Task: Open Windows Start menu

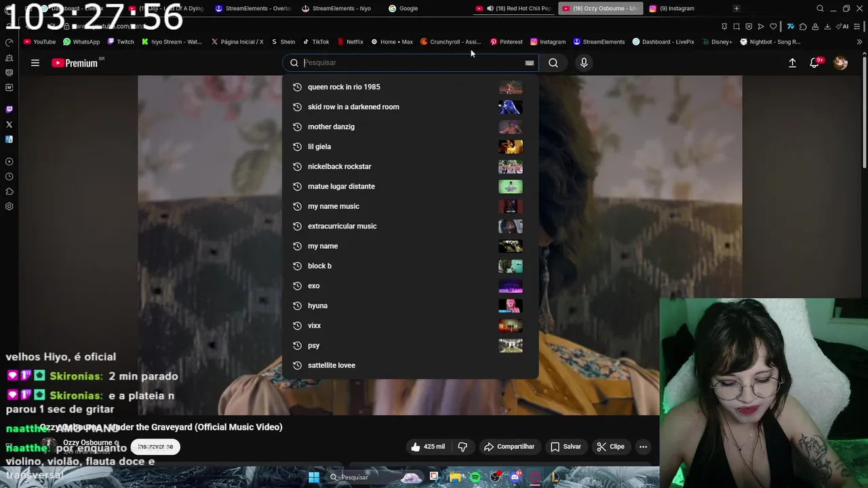Action: [x=314, y=477]
